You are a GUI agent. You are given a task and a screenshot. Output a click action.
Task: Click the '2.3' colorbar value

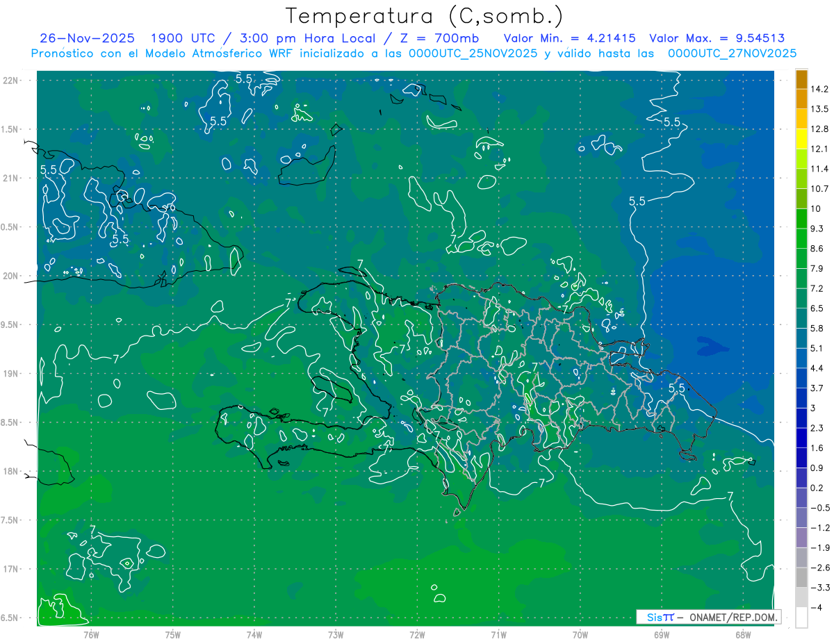[817, 428]
